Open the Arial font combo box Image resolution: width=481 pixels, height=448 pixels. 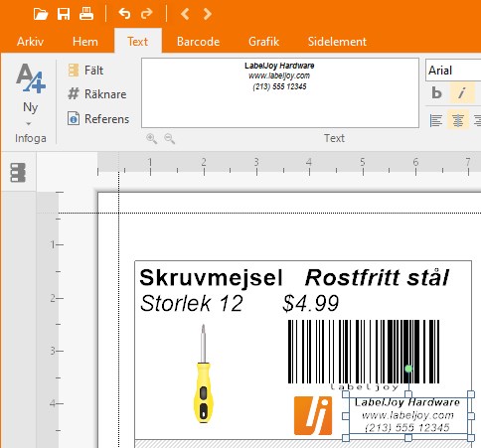click(453, 70)
